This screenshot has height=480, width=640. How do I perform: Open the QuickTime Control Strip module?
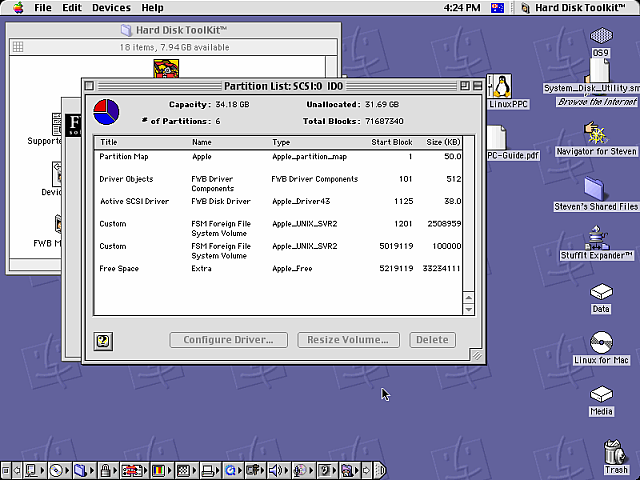pos(234,471)
